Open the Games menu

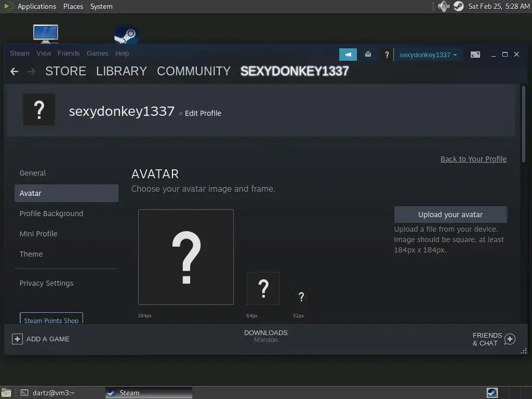(x=97, y=54)
